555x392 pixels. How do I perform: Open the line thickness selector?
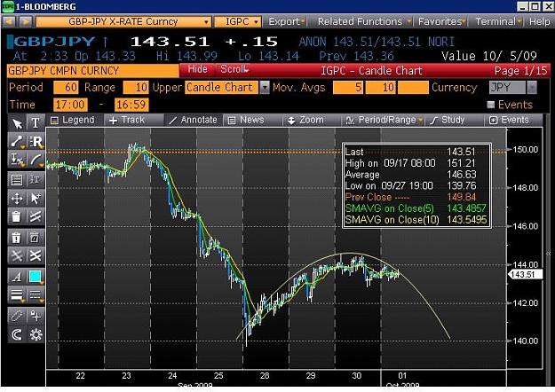17,294
